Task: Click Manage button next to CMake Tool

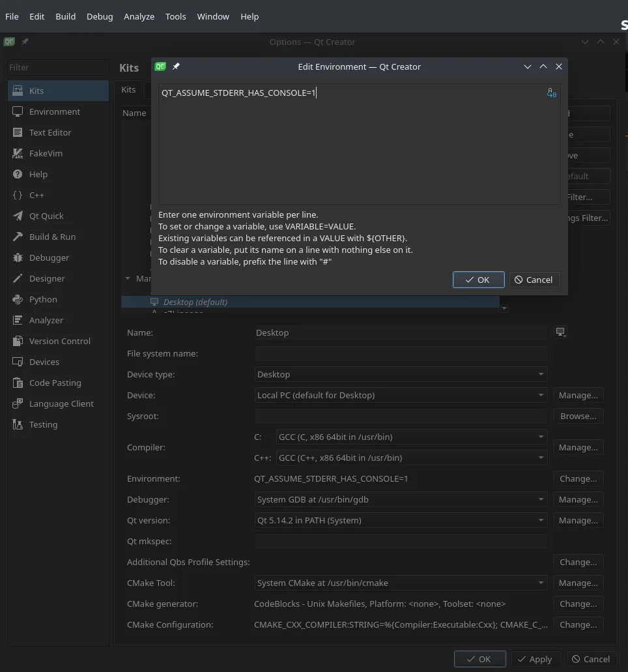Action: 578,583
